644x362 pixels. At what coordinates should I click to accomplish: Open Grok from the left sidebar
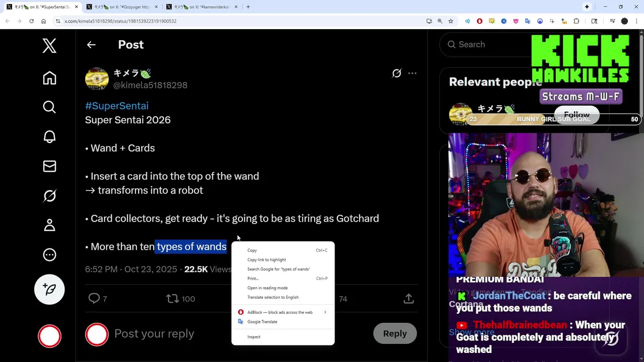pyautogui.click(x=49, y=196)
